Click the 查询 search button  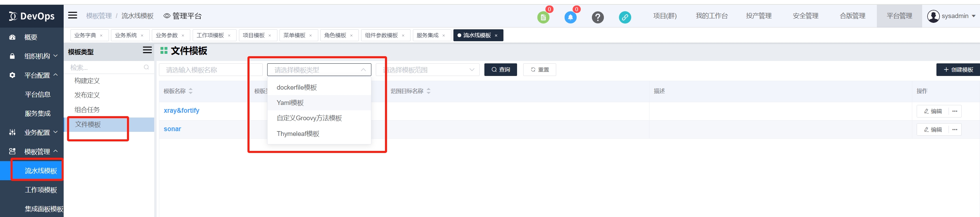[500, 70]
